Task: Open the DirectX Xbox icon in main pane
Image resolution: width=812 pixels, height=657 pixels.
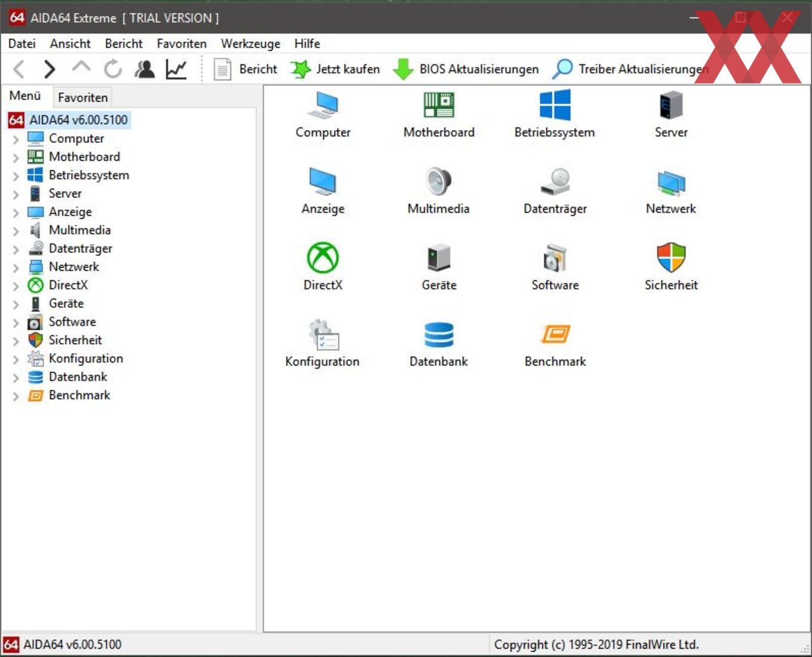Action: pyautogui.click(x=323, y=258)
